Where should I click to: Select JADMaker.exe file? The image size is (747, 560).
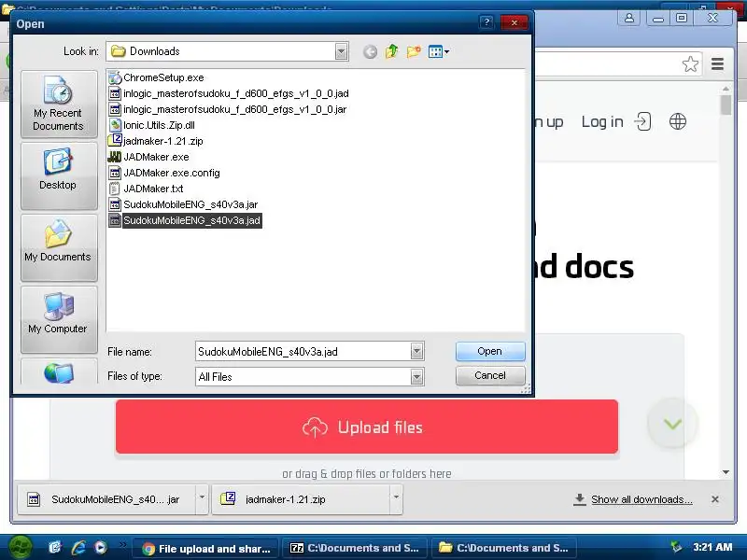pyautogui.click(x=149, y=157)
